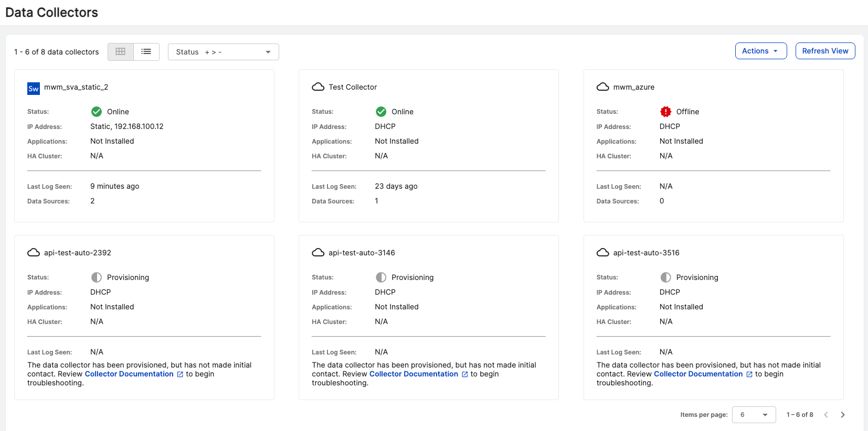Click the Sw icon on mwm_sva_static_2
868x431 pixels.
tap(34, 89)
